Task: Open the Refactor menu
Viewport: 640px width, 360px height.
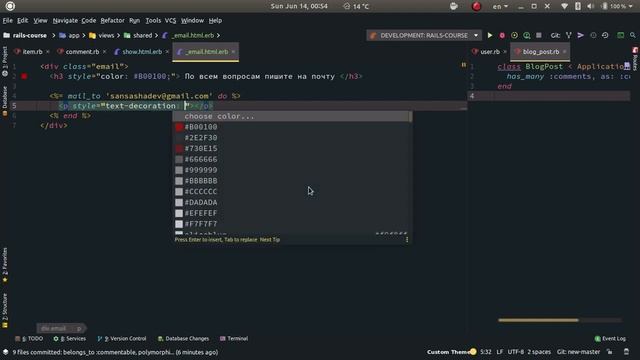Action: coord(112,20)
